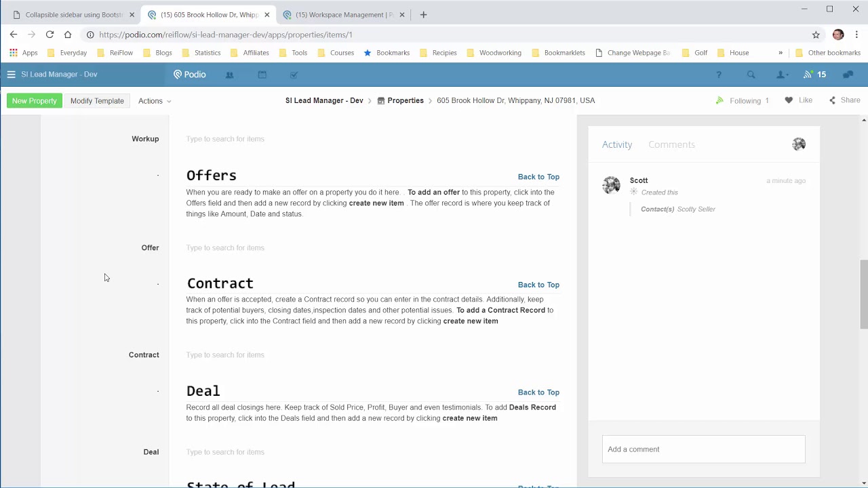
Task: Open the Properties breadcrumb link
Action: pos(406,100)
